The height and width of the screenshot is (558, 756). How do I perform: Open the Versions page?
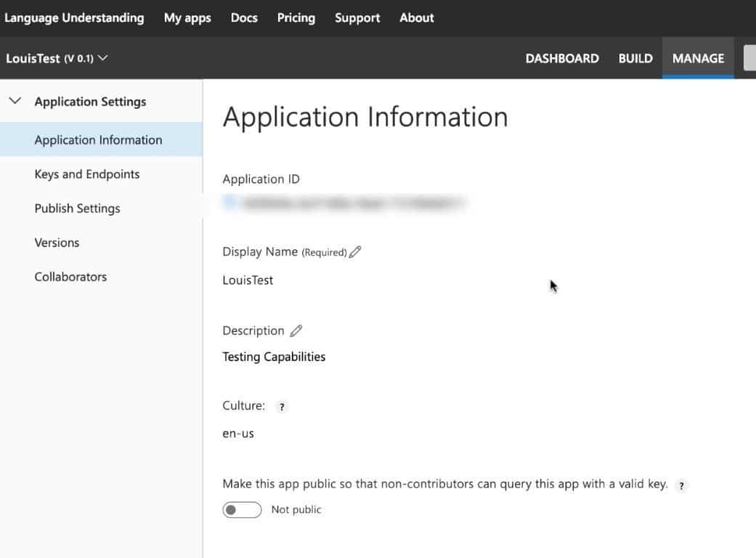tap(57, 243)
